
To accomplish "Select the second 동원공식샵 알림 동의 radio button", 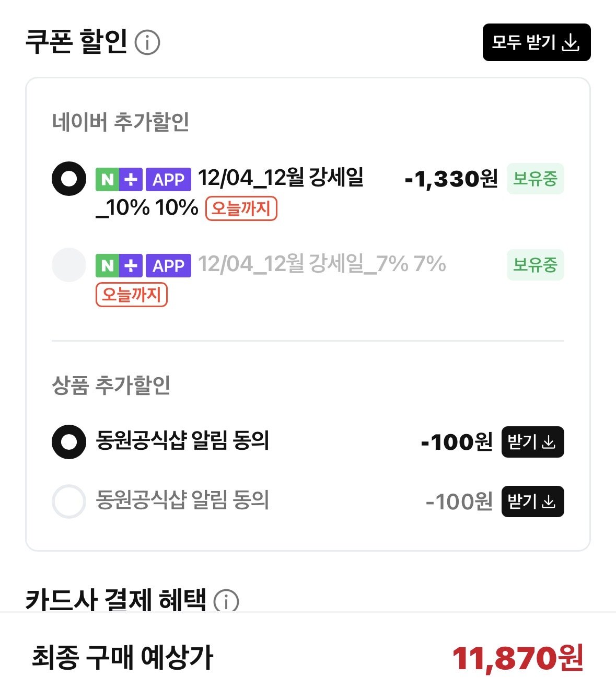I will (69, 502).
